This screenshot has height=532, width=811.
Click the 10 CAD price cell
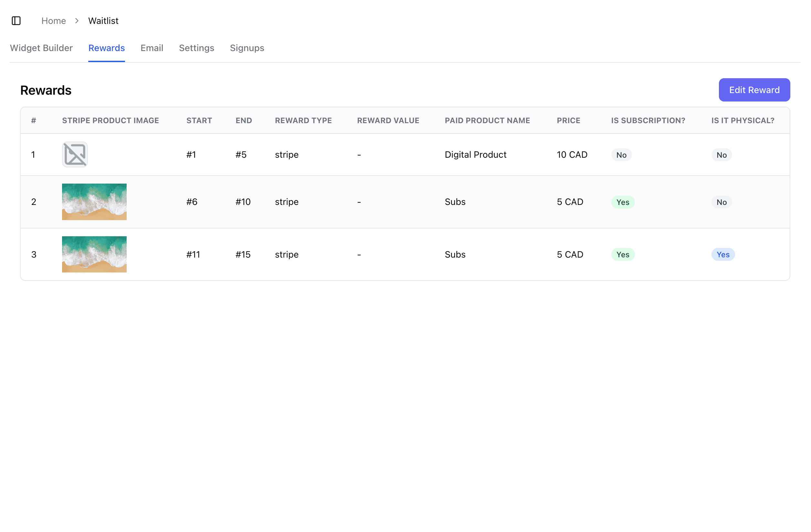click(x=572, y=155)
